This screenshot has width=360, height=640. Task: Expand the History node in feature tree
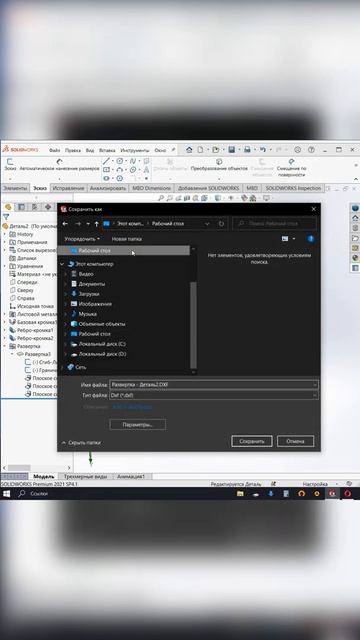(x=5, y=234)
